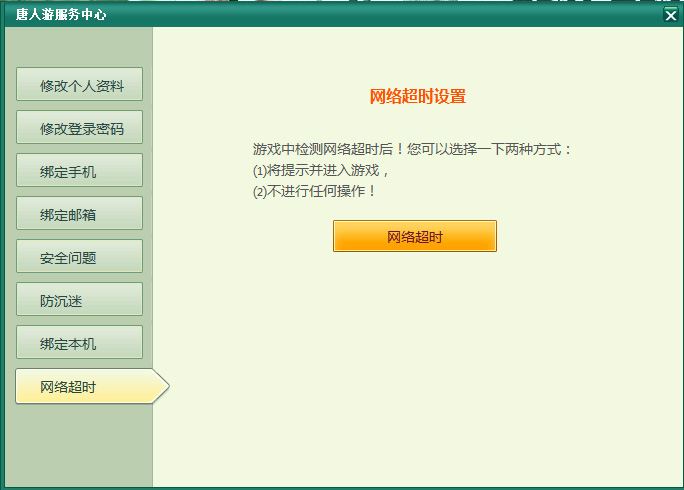Select 绑定手机 in the sidebar
This screenshot has height=490, width=684.
click(80, 171)
